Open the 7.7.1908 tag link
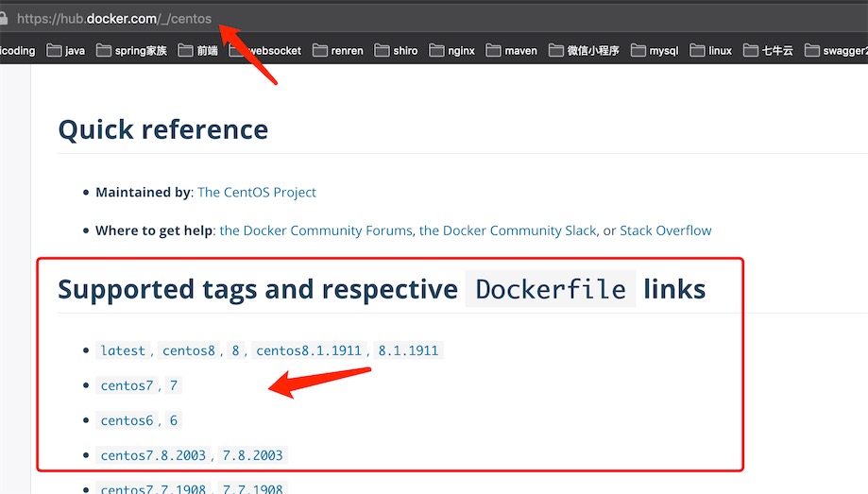The image size is (868, 494). pyautogui.click(x=252, y=488)
